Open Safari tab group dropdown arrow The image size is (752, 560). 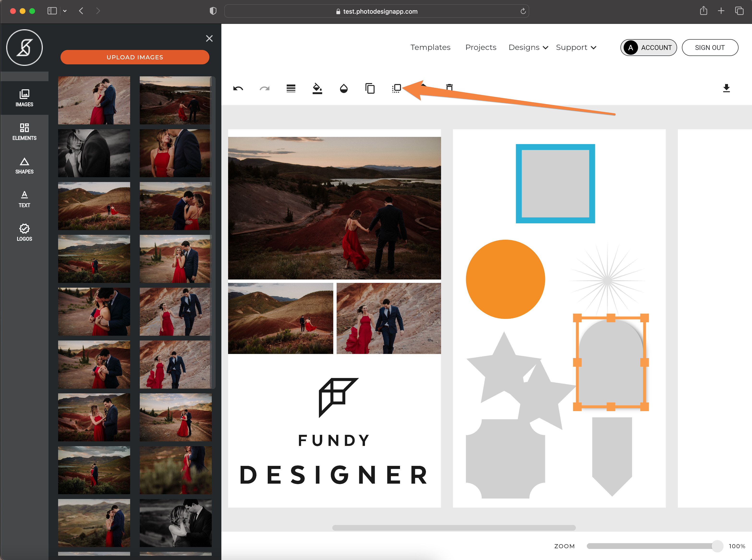(x=65, y=11)
